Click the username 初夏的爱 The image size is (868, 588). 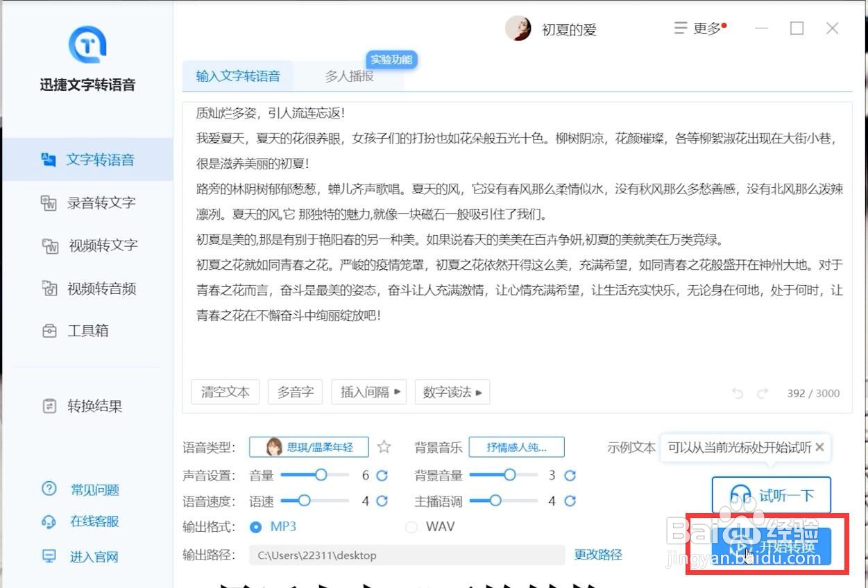pyautogui.click(x=569, y=30)
